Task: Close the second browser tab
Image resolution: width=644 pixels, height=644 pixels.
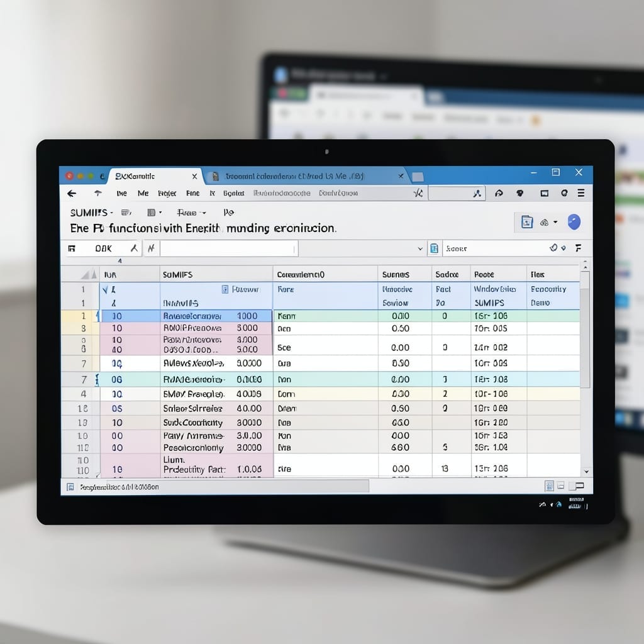Action: [x=401, y=176]
